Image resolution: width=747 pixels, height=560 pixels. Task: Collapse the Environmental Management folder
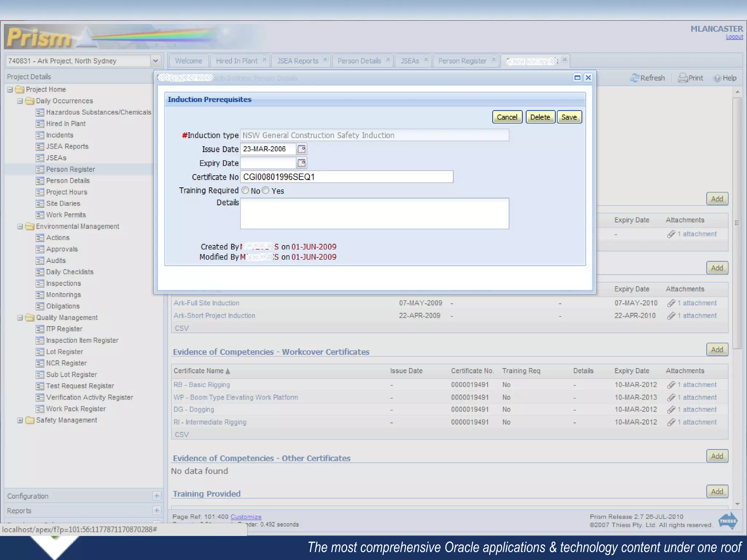click(20, 226)
